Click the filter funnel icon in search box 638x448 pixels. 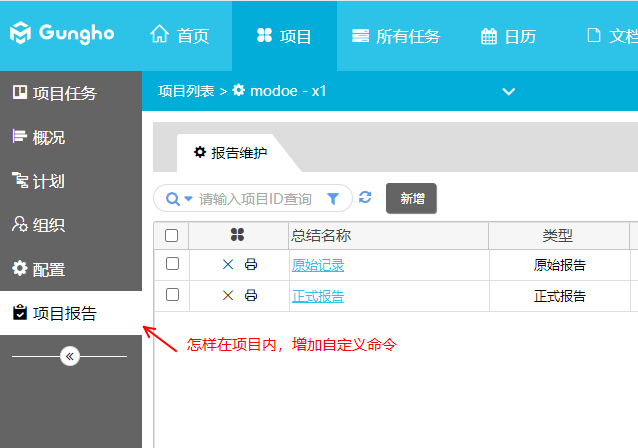tap(333, 199)
